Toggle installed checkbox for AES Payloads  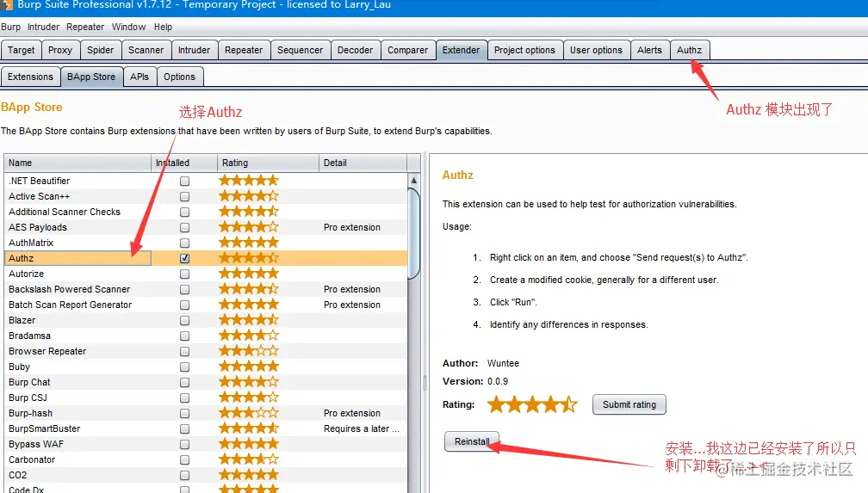(x=184, y=227)
